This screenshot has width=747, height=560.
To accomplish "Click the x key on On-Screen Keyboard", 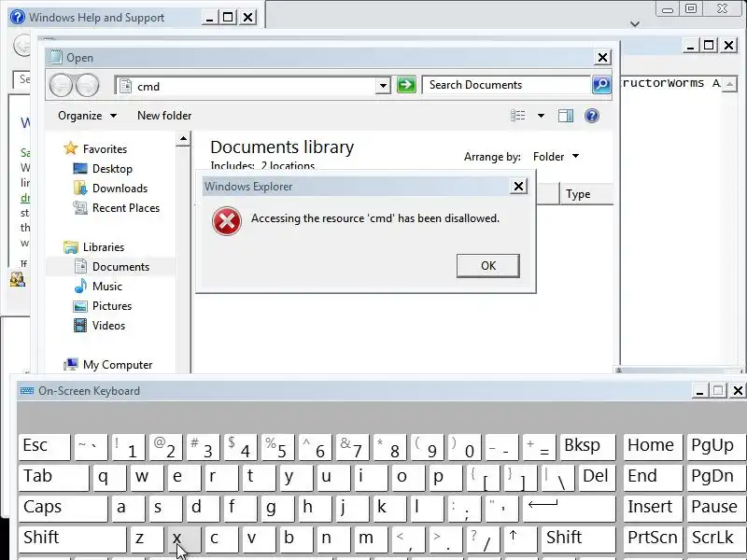I will coord(184,539).
